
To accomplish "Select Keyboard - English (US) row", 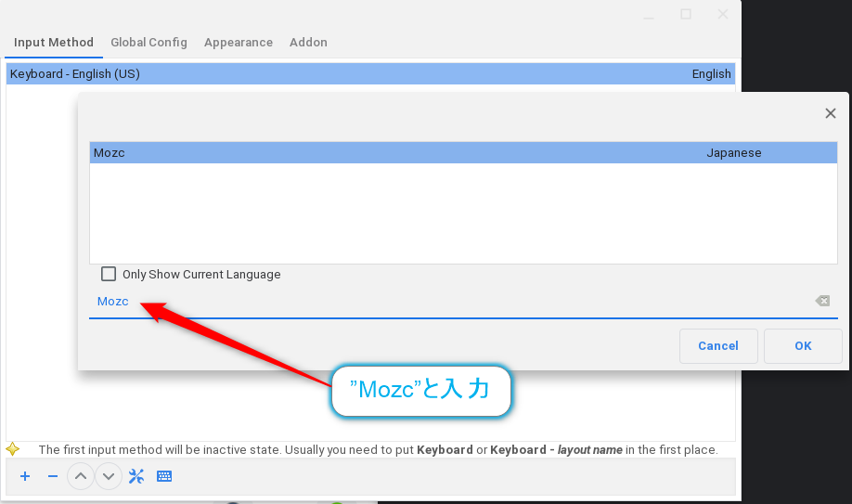I will pyautogui.click(x=370, y=74).
